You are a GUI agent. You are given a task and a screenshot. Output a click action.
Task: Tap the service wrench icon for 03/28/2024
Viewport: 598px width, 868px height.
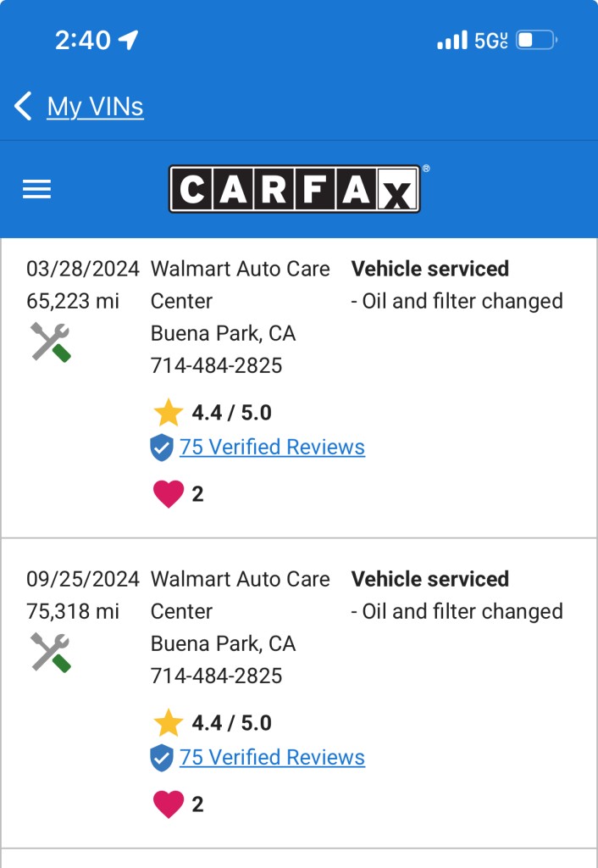pos(50,342)
